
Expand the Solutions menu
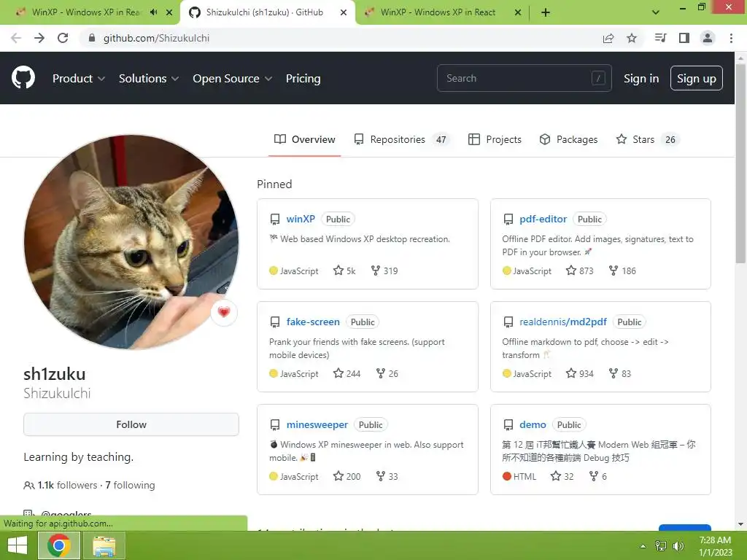point(149,78)
